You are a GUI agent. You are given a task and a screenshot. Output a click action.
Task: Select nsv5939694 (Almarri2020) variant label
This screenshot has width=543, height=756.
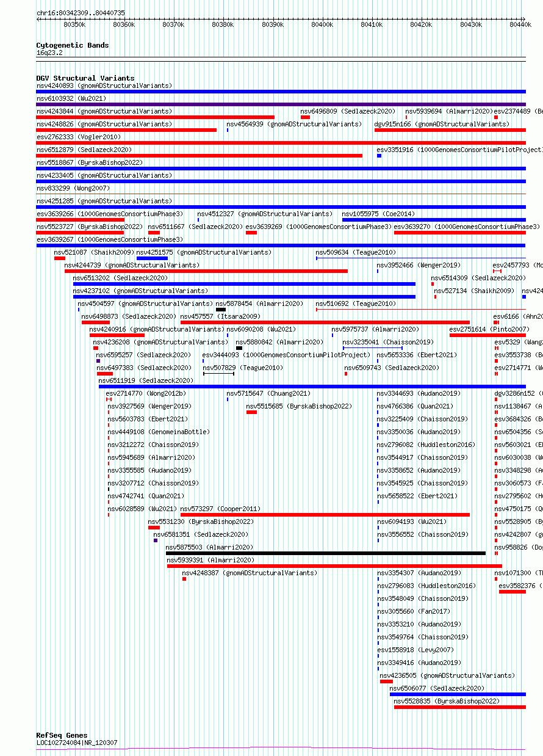click(448, 111)
